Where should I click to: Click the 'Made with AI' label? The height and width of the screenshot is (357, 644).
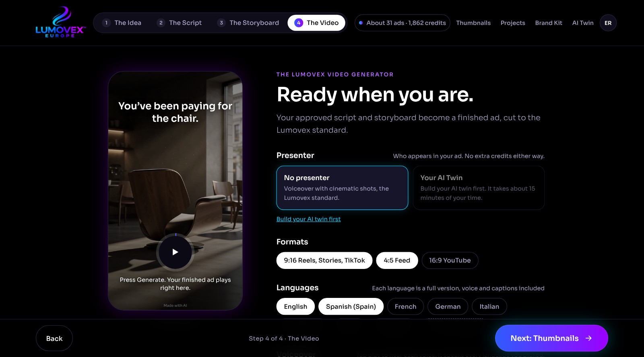point(175,306)
